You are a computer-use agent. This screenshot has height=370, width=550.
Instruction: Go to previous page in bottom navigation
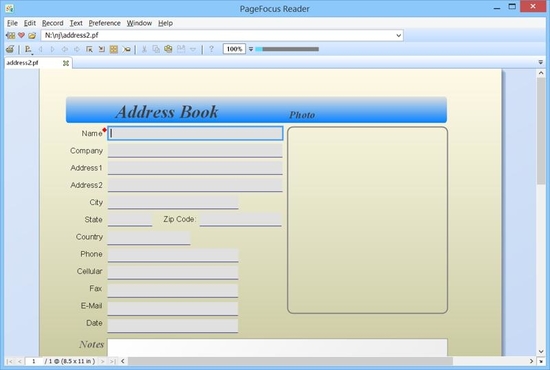(x=20, y=361)
